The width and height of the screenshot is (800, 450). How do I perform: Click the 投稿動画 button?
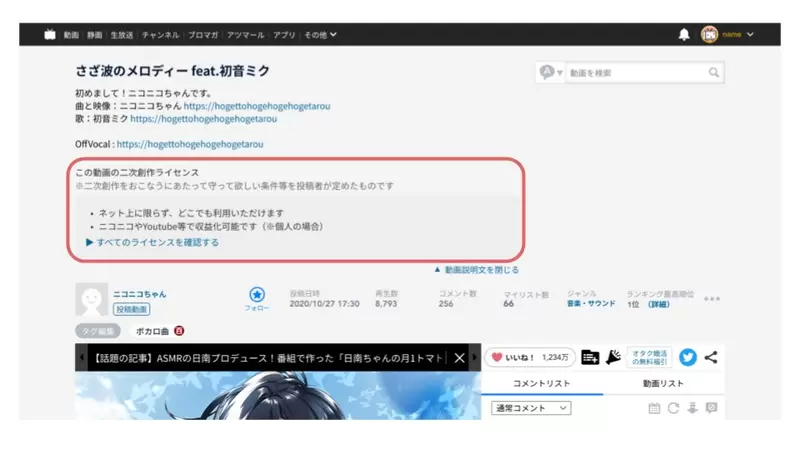click(x=131, y=309)
